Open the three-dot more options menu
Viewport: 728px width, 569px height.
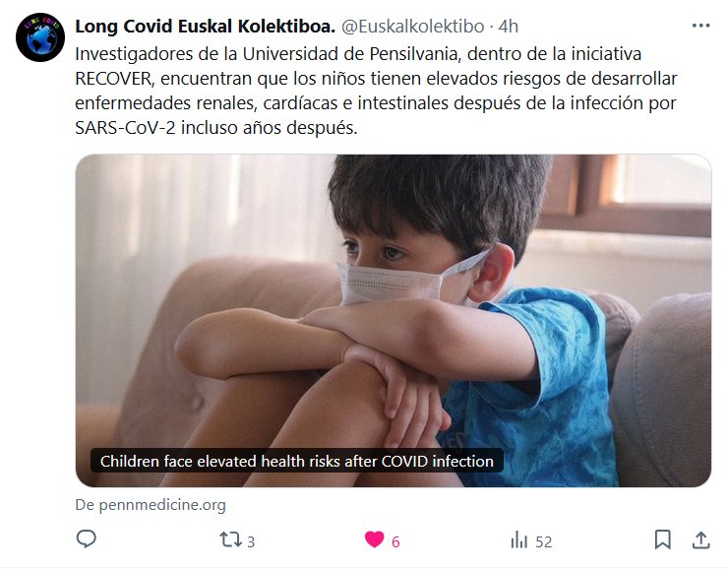(700, 26)
